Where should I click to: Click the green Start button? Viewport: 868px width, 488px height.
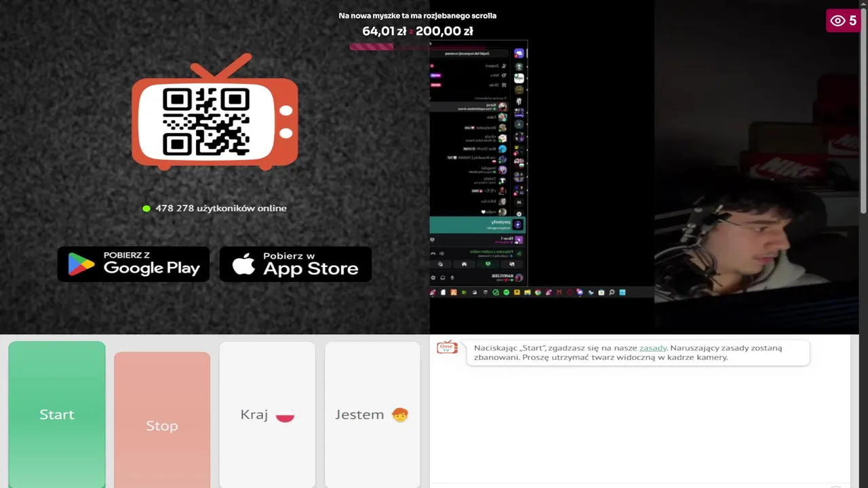pos(57,414)
